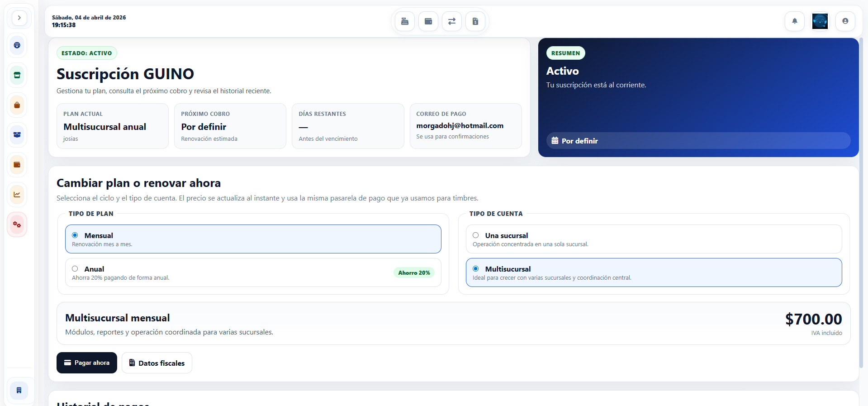This screenshot has width=868, height=406.
Task: Click the user profile icon
Action: pos(845,21)
